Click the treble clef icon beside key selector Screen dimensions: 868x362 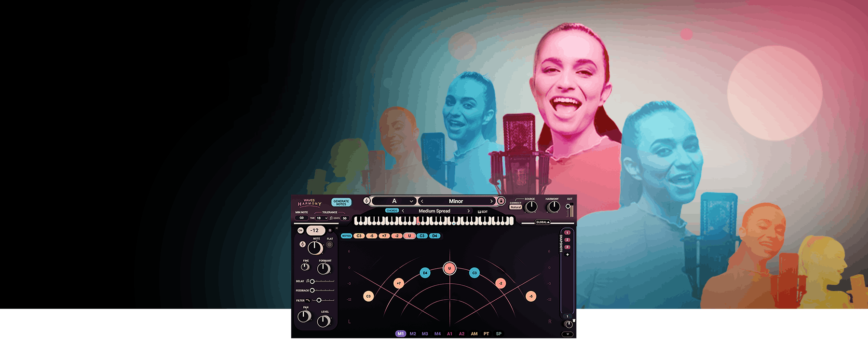pos(366,201)
